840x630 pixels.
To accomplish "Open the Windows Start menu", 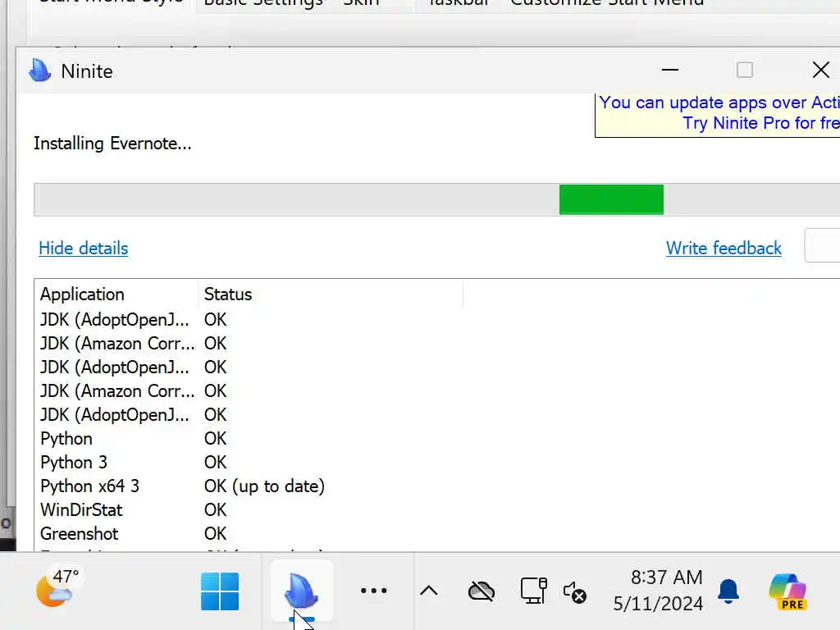I will [220, 591].
